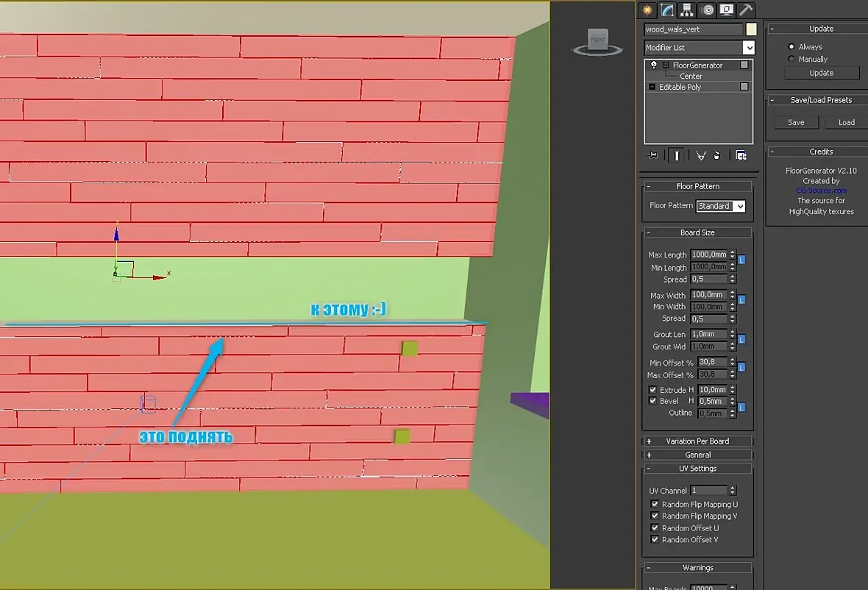Screen dimensions: 868x590
Task: Click the Grout Len value field
Action: [x=709, y=334]
